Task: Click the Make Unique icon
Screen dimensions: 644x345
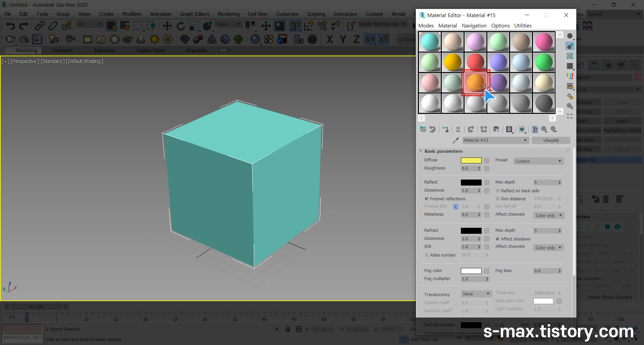Action: (484, 129)
